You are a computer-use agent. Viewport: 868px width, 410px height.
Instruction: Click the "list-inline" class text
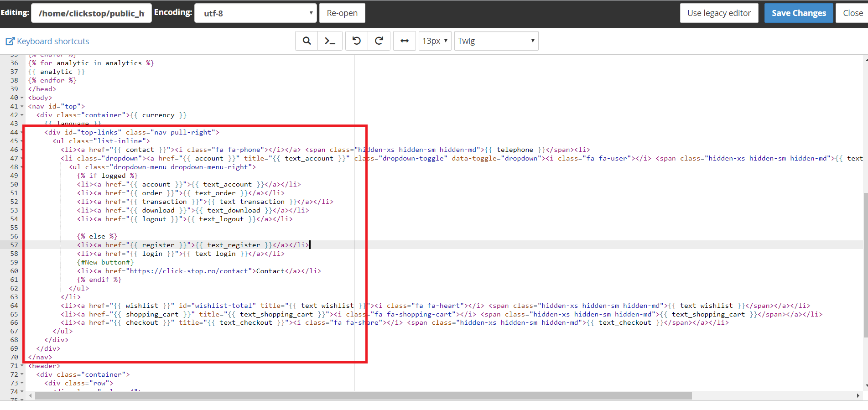pos(120,141)
